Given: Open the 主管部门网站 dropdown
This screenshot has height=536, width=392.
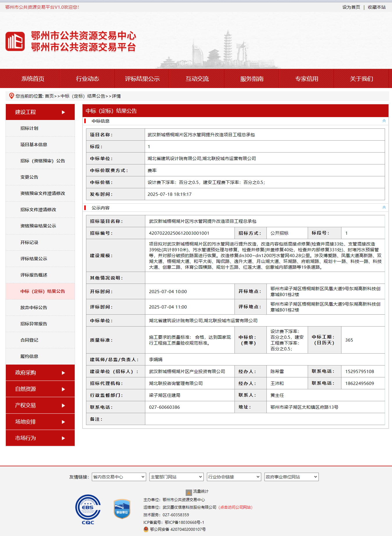Looking at the screenshot, I should click(x=176, y=477).
